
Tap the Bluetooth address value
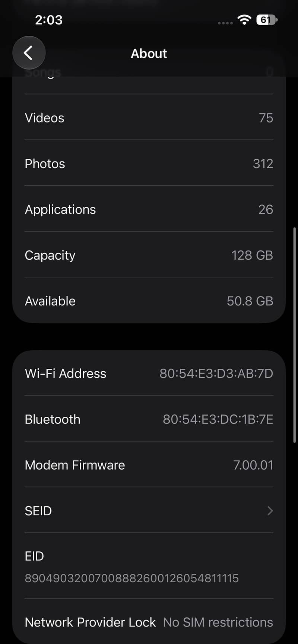click(x=218, y=419)
